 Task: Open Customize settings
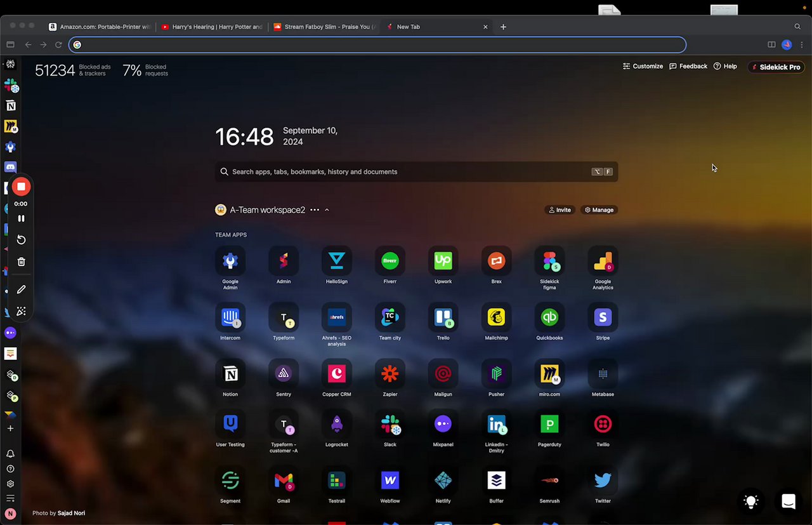point(643,66)
